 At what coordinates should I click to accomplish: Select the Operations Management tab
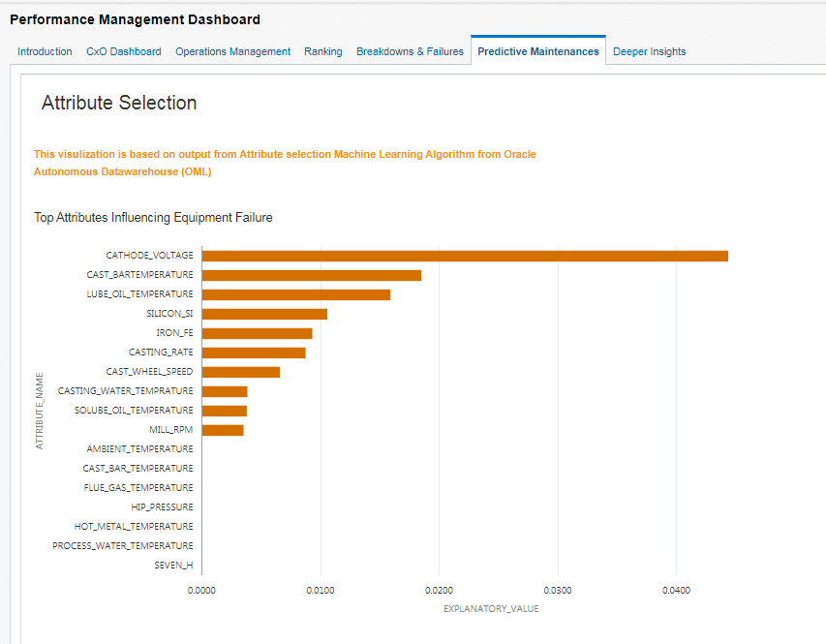tap(232, 51)
